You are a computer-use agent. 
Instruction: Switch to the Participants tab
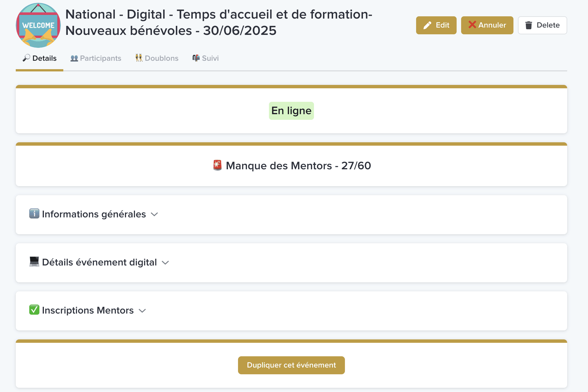96,58
